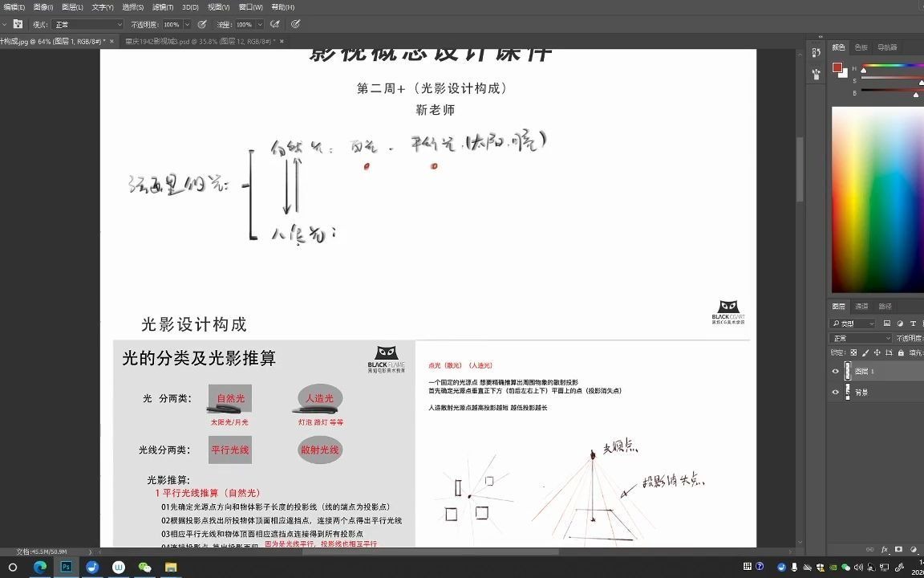Add a layer mask at the Layers panel bottom
The image size is (924, 578).
(x=898, y=549)
